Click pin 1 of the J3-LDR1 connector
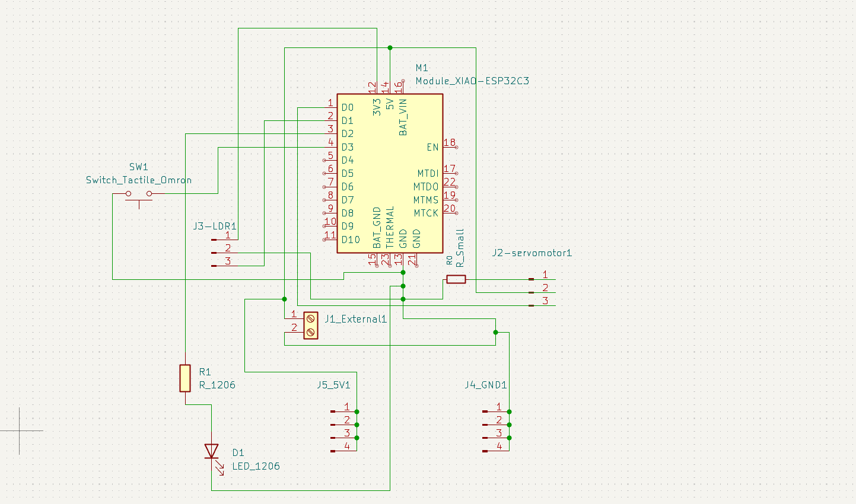Screen dimensions: 856x504 tap(225, 240)
